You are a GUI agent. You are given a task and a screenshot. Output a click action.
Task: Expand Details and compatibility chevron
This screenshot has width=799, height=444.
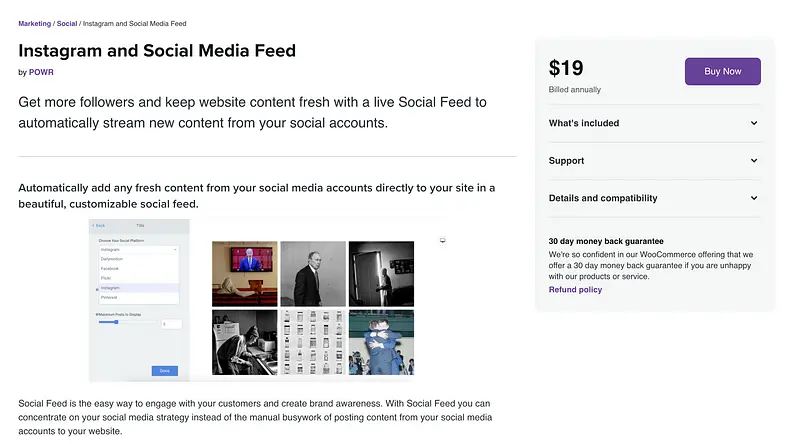point(754,198)
